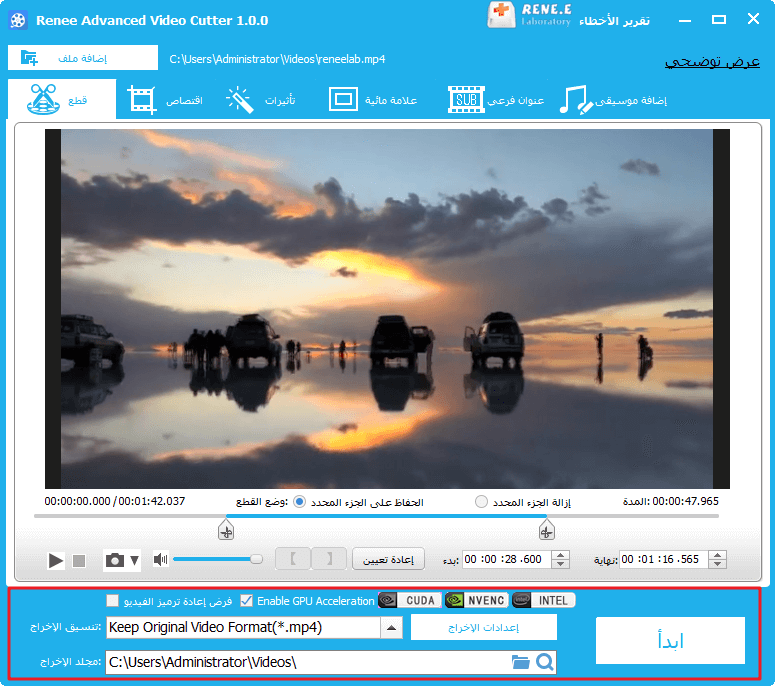Take a snapshot with the camera icon
Screen dimensions: 775x686
click(x=115, y=561)
